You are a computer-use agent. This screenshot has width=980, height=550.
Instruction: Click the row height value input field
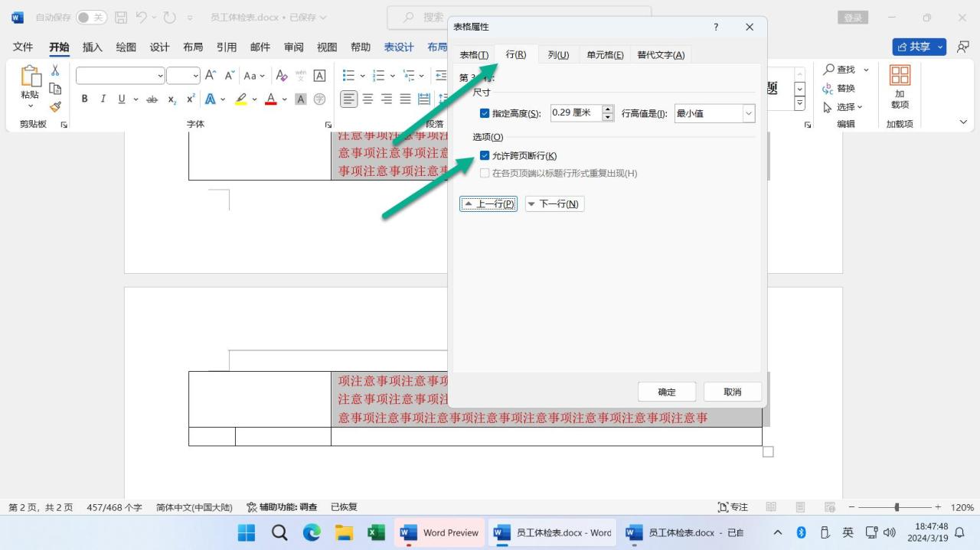click(x=576, y=112)
